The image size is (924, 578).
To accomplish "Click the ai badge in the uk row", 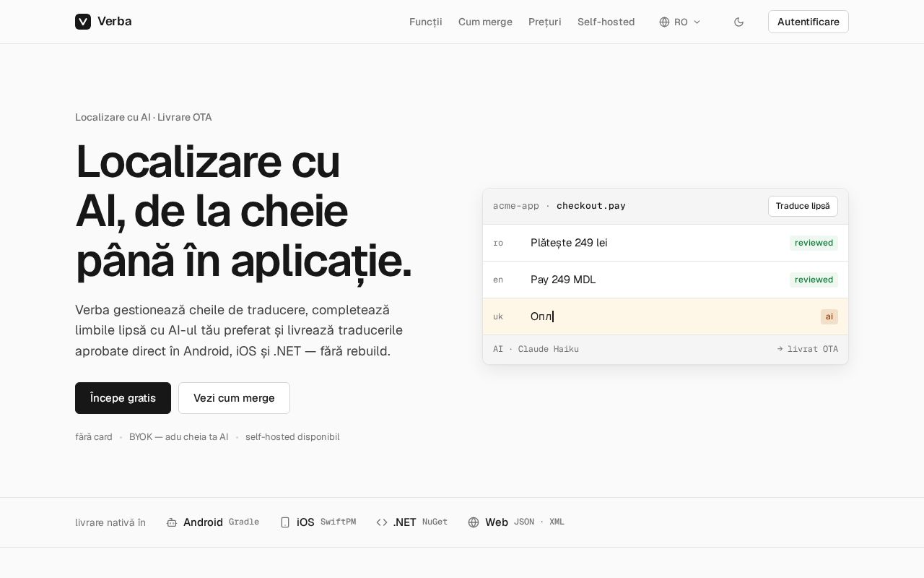I will point(829,316).
